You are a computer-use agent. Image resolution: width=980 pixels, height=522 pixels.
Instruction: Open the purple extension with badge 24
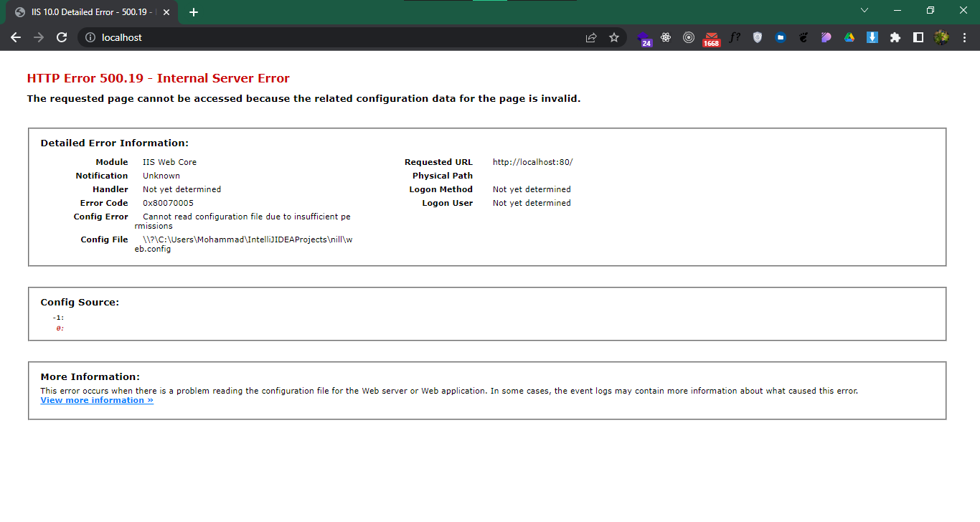tap(644, 38)
